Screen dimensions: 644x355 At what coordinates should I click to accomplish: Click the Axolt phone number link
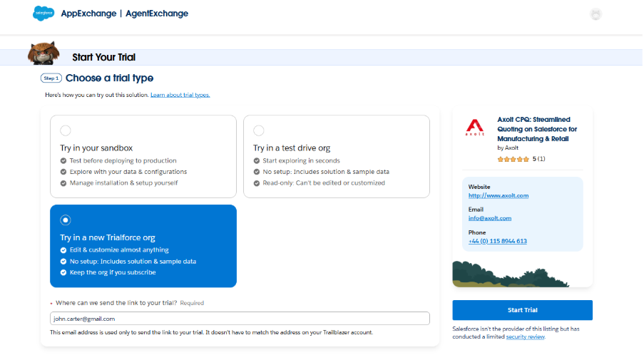coord(497,241)
